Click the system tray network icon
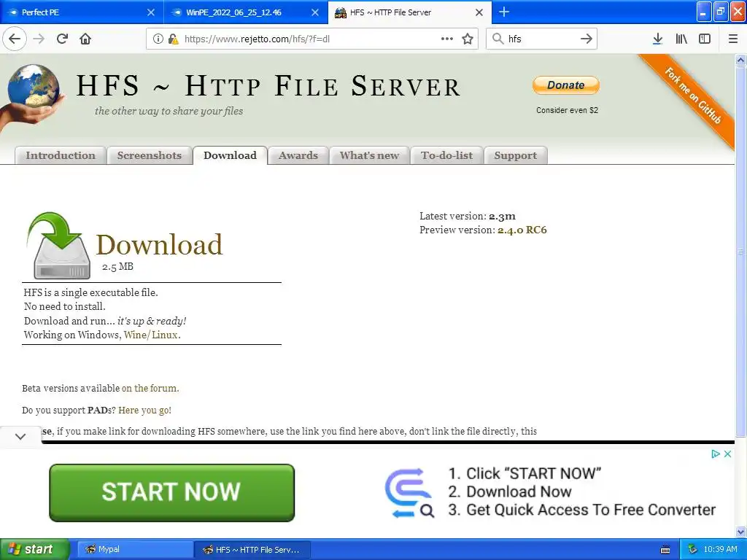This screenshot has width=747, height=560. pyautogui.click(x=693, y=550)
